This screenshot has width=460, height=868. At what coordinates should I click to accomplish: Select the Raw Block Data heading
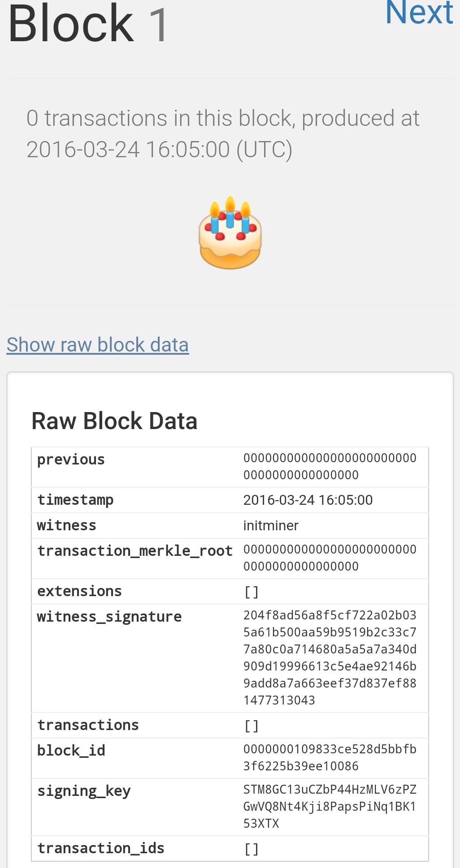click(114, 421)
